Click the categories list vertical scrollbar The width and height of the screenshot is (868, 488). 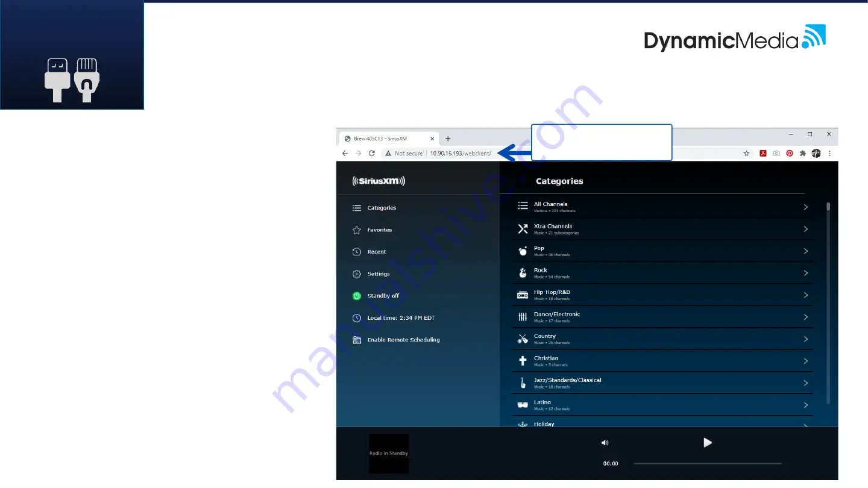point(828,207)
